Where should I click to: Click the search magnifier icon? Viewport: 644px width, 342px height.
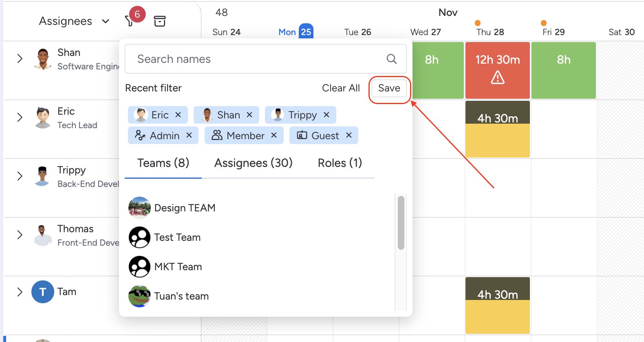[391, 59]
